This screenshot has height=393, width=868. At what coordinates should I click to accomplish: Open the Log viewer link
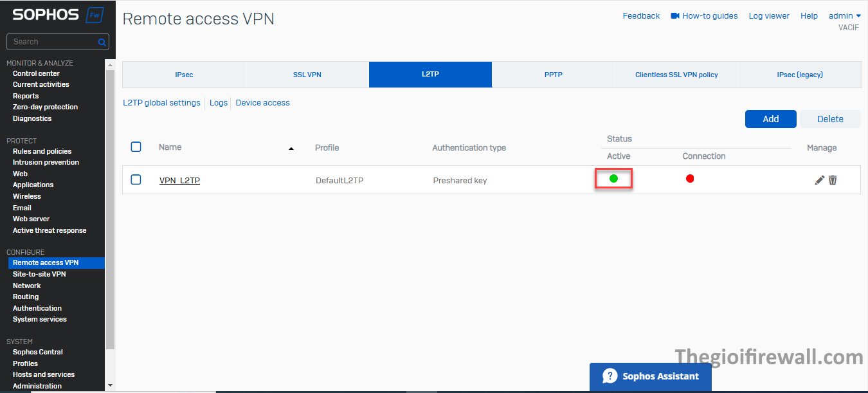pyautogui.click(x=768, y=15)
